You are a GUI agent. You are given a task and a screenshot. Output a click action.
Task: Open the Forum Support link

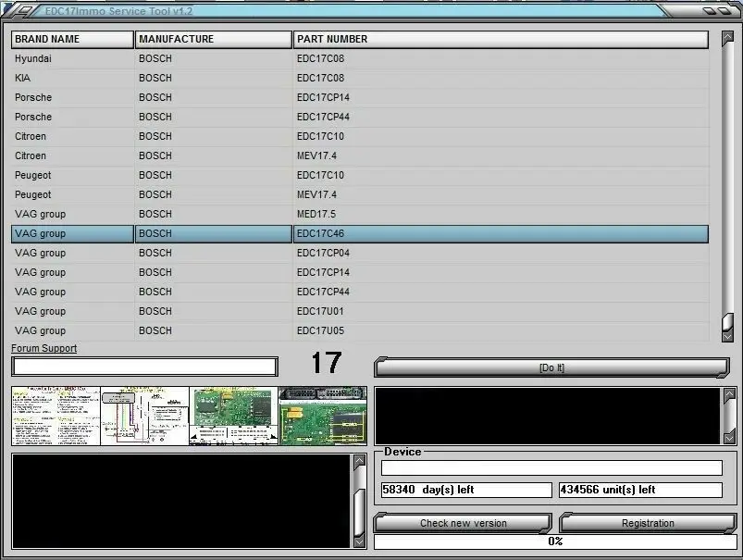tap(44, 349)
